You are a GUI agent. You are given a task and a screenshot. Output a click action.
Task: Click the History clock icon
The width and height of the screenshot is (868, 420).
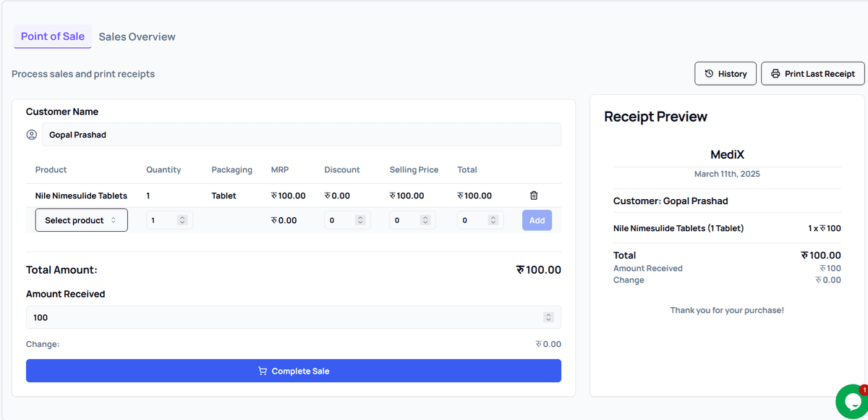click(709, 74)
